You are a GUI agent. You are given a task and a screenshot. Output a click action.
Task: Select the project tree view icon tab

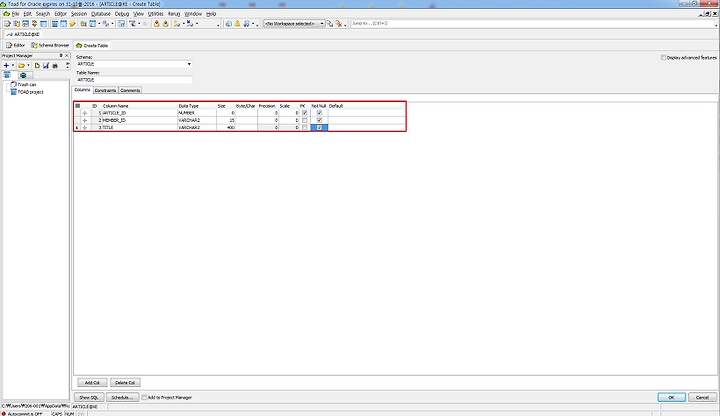tap(7, 75)
